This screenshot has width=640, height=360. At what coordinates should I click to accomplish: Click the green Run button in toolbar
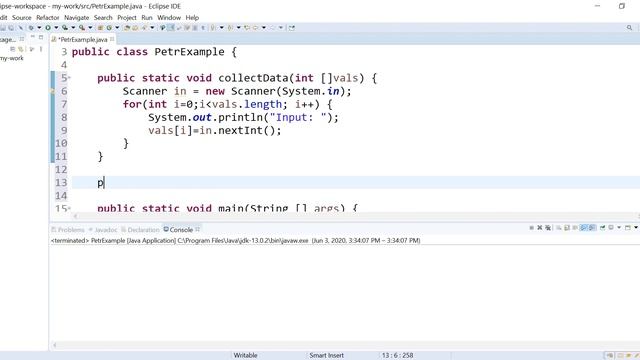tap(48, 28)
